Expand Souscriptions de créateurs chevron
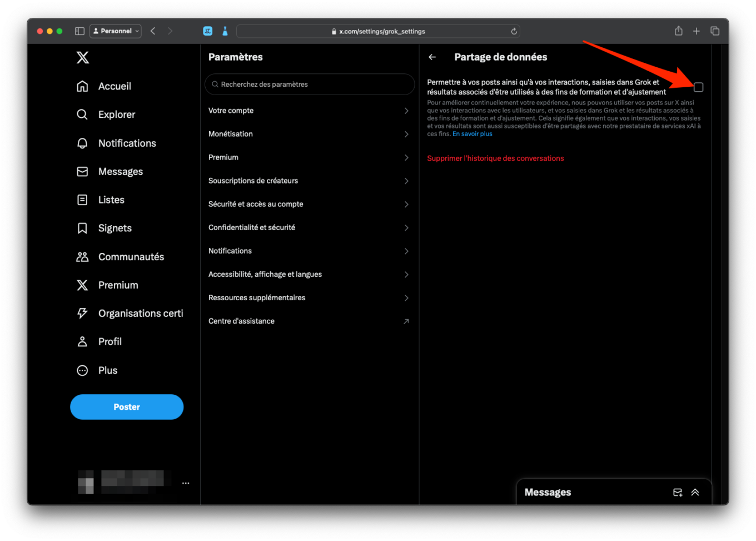Viewport: 756px width, 541px height. [406, 181]
